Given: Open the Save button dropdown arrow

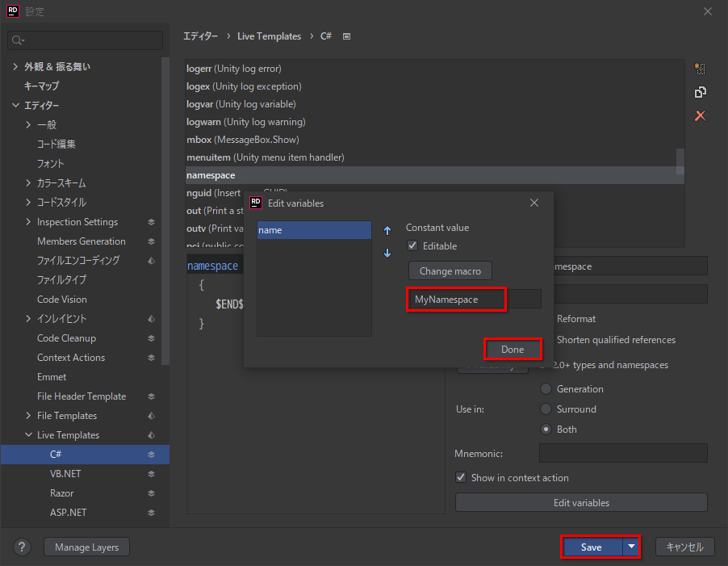Looking at the screenshot, I should (x=630, y=547).
